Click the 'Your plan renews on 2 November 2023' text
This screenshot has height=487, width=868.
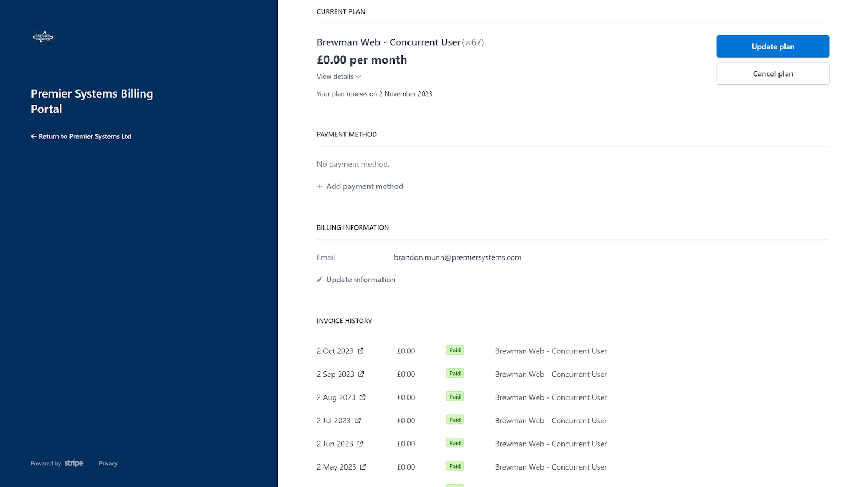(x=375, y=94)
